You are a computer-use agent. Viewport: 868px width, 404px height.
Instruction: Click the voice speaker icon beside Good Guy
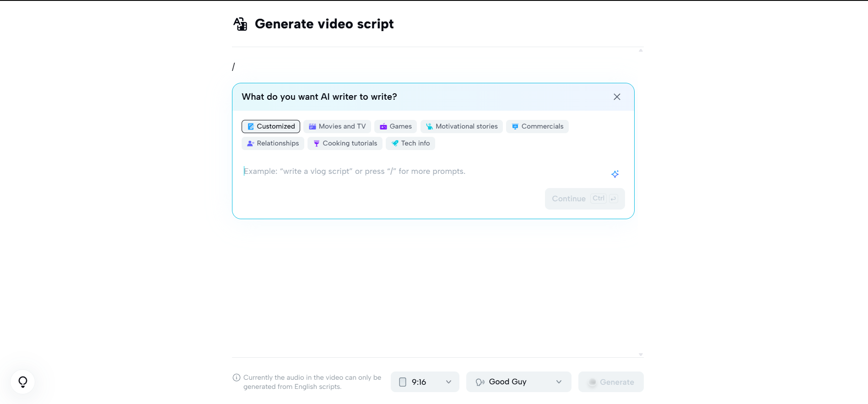pyautogui.click(x=480, y=382)
